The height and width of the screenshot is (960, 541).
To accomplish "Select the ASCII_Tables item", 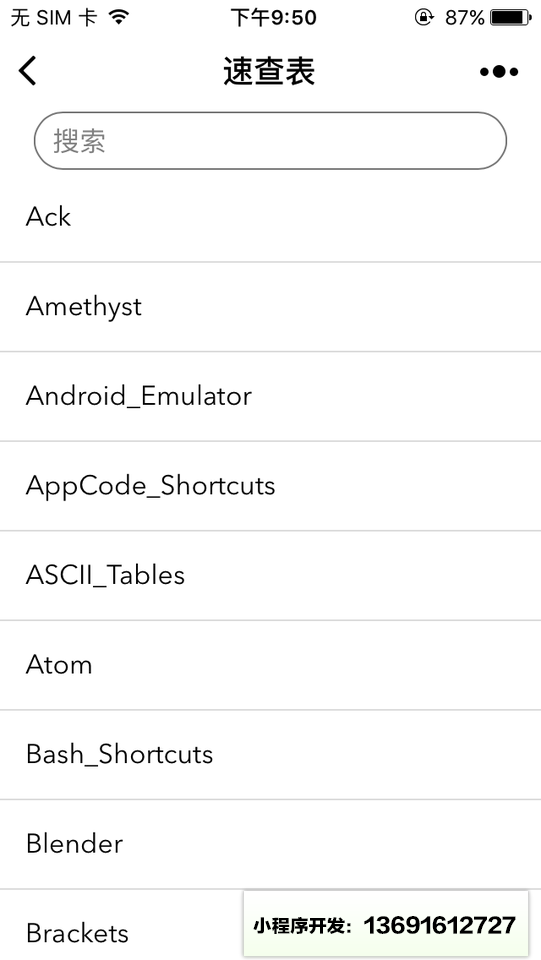I will pos(270,576).
